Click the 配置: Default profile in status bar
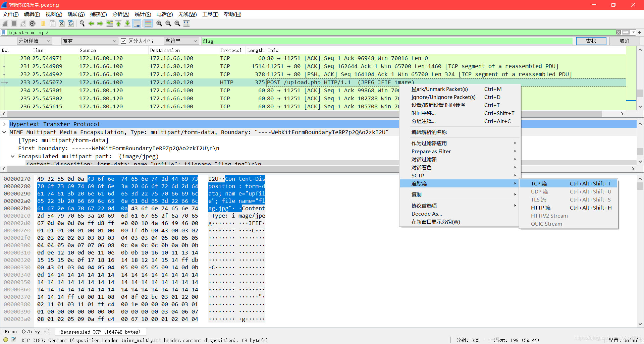This screenshot has width=644, height=344. click(625, 340)
